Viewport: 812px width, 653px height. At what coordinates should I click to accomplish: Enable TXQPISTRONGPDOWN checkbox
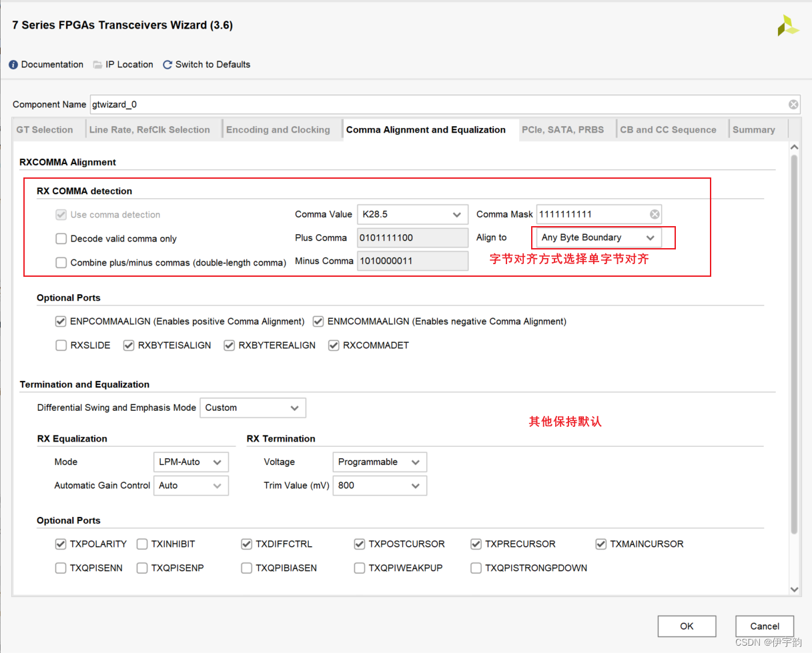point(476,568)
